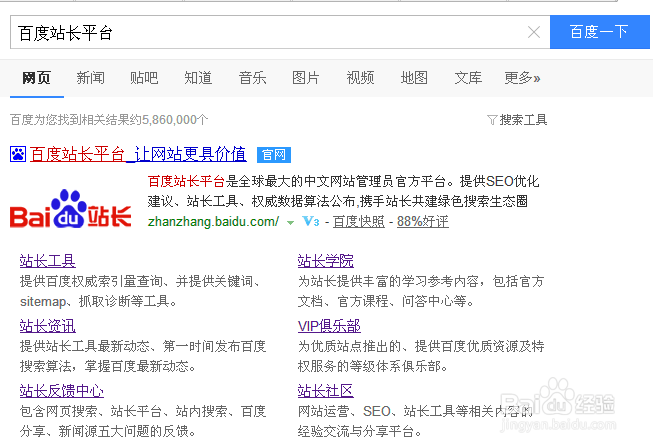
Task: Click the 官网 badge
Action: (274, 155)
